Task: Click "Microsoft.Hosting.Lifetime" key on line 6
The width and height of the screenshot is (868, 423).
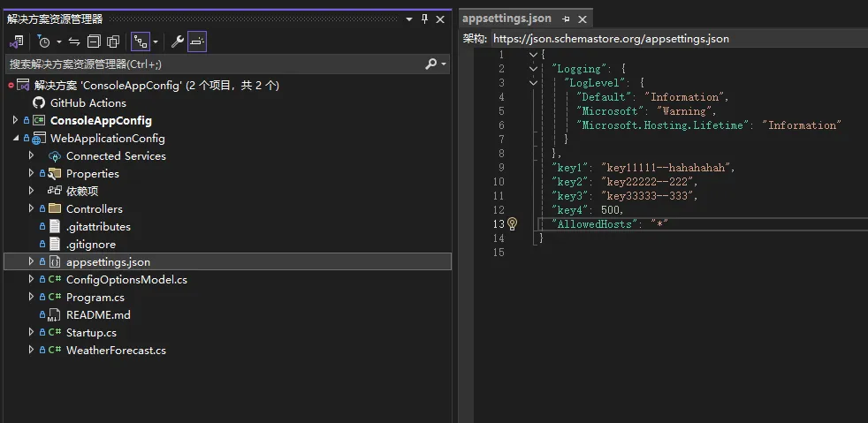Action: tap(663, 125)
